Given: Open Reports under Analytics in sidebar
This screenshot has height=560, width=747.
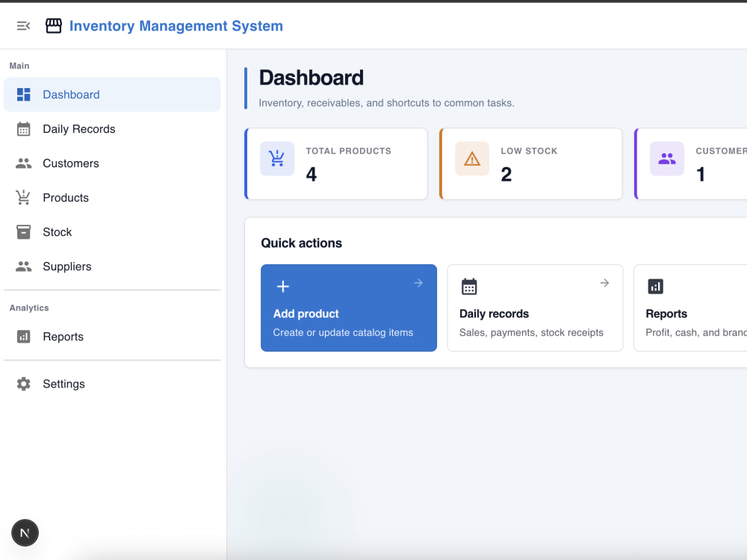Looking at the screenshot, I should point(112,337).
